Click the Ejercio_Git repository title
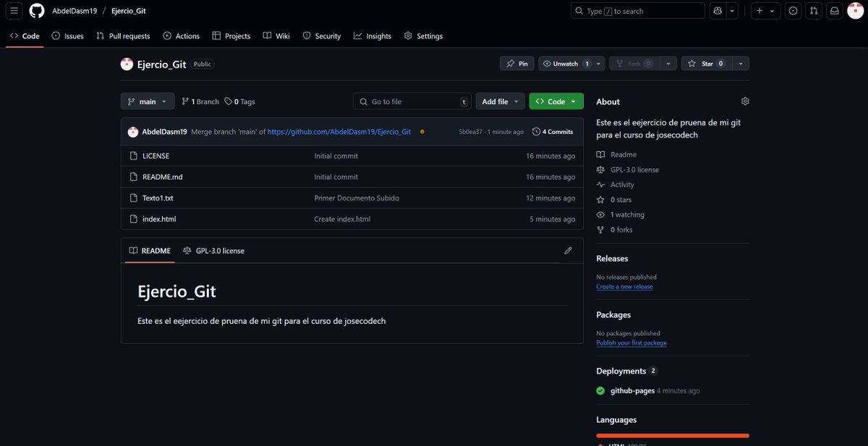Viewport: 868px width, 446px height. [x=162, y=64]
